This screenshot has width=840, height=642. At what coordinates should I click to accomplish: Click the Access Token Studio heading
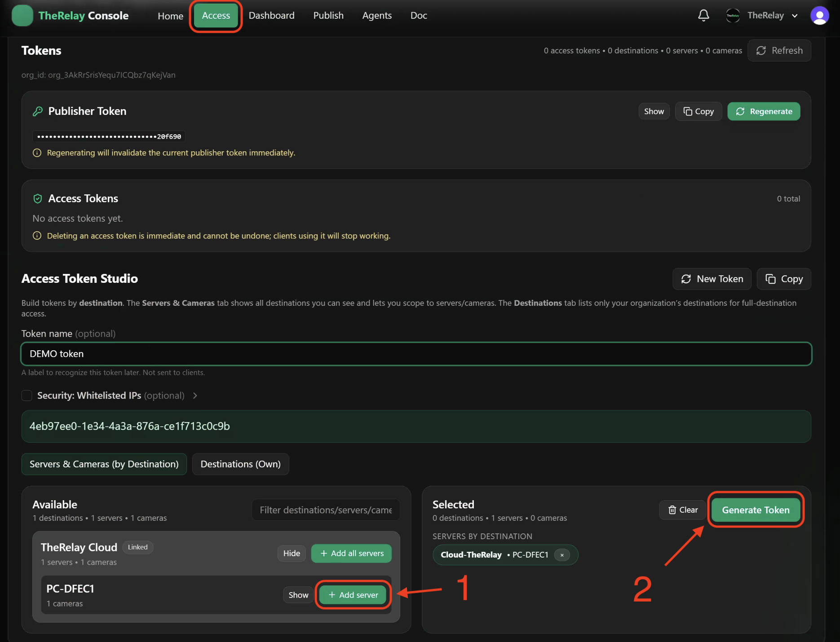[80, 279]
